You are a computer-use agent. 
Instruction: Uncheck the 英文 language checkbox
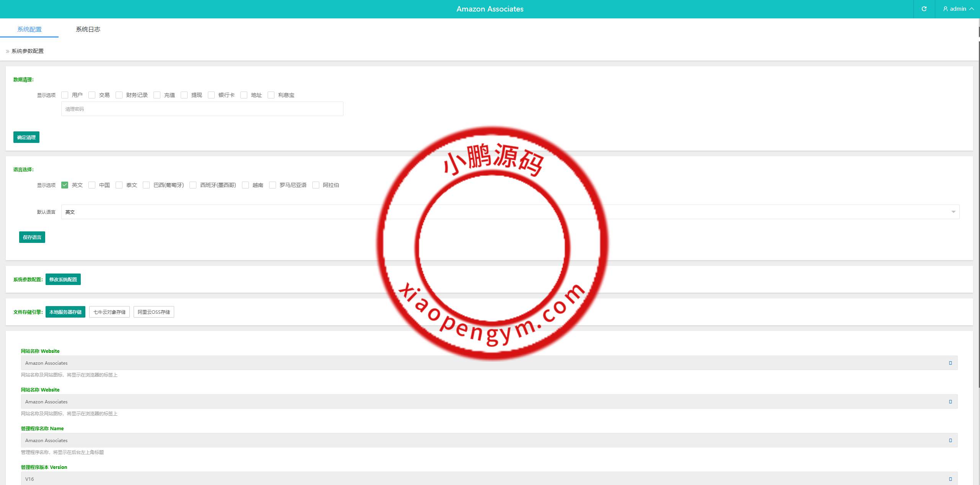(65, 185)
